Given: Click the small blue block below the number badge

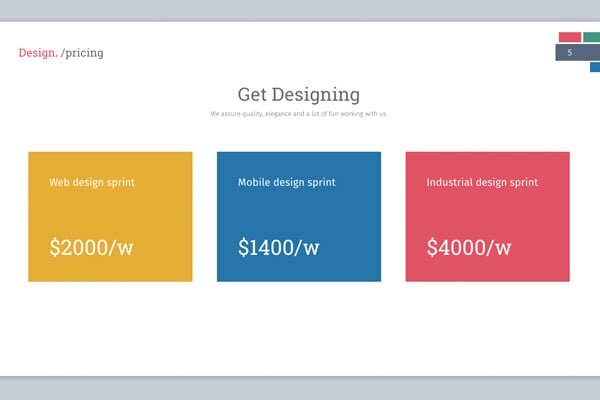Looking at the screenshot, I should (594, 67).
